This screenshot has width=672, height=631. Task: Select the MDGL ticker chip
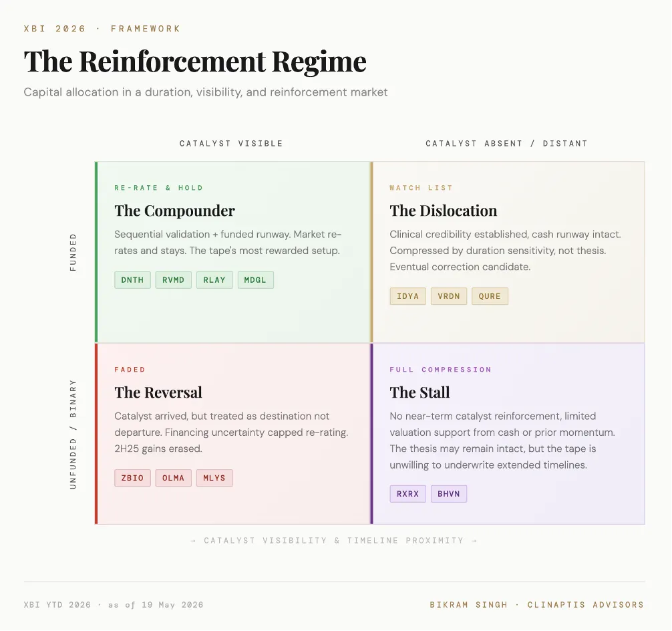255,280
